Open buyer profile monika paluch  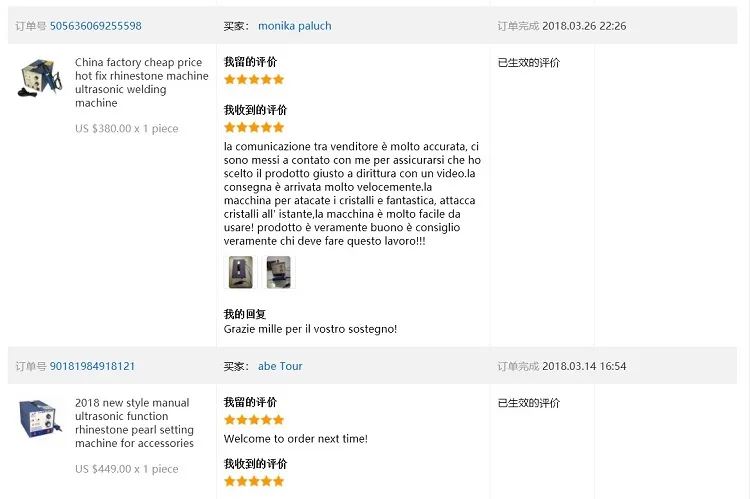coord(294,26)
